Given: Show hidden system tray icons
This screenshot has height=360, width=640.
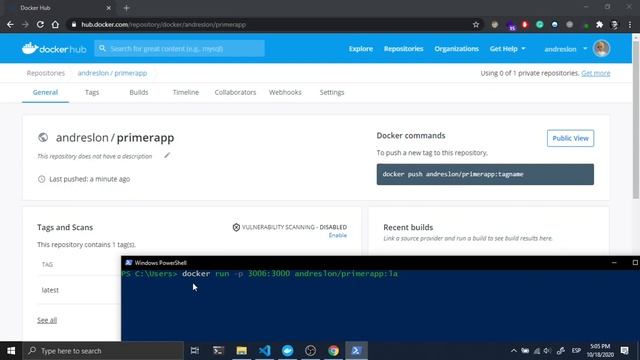Looking at the screenshot, I should (513, 351).
